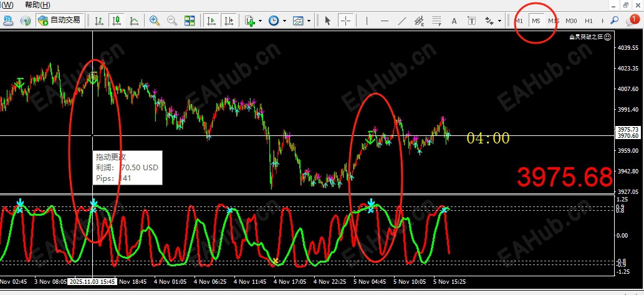Switch to M5 timeframe
Screen dimensions: 644x295
click(x=536, y=21)
